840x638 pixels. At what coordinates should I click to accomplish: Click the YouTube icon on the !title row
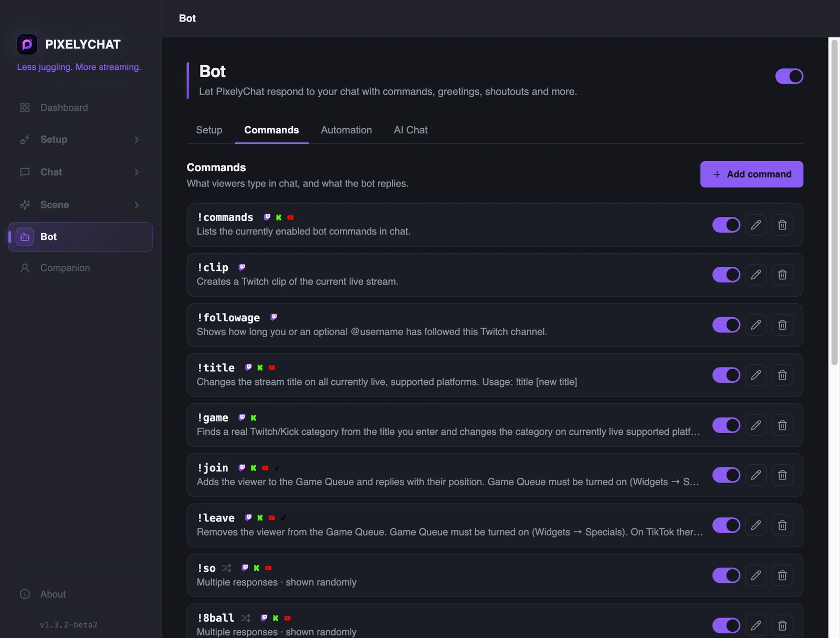(272, 368)
